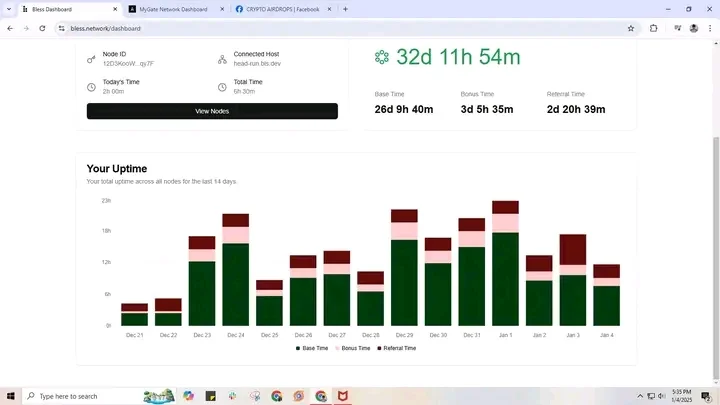
Task: Click the Windows taskbar search box
Action: pyautogui.click(x=100, y=396)
